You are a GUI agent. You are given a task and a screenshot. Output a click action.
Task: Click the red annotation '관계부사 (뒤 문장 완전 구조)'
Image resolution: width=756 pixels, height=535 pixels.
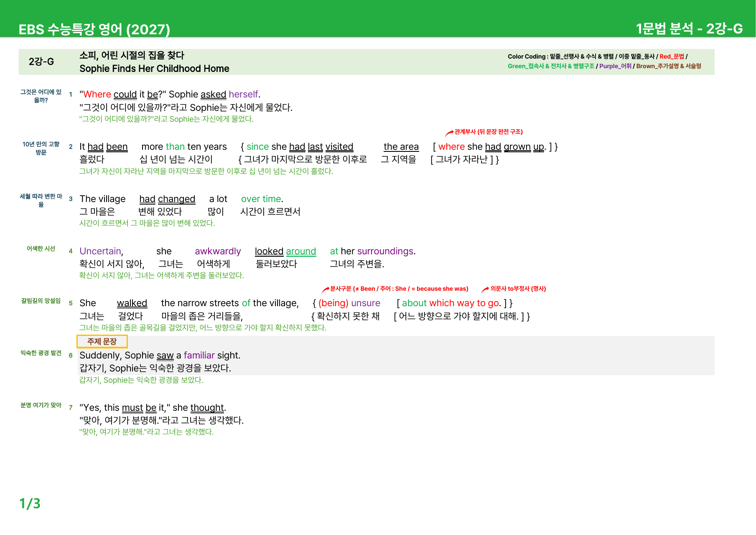pos(488,132)
